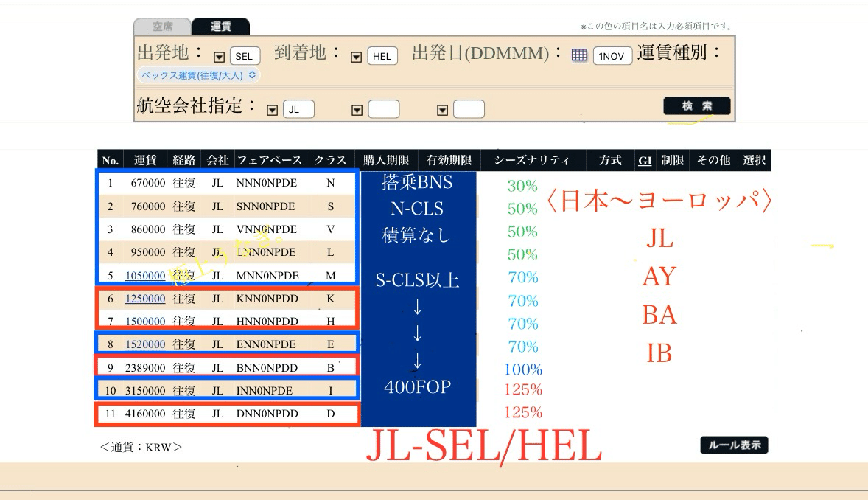Click the HEL arrival input field
The width and height of the screenshot is (868, 500).
tap(382, 56)
